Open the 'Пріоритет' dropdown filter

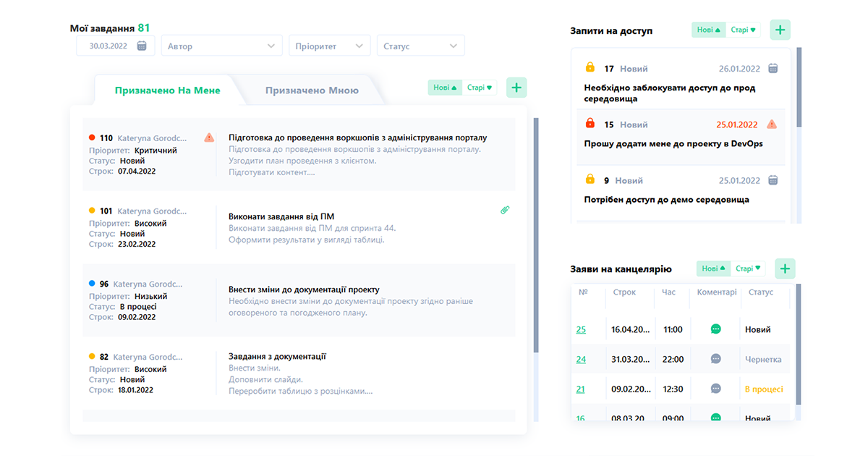pos(329,46)
